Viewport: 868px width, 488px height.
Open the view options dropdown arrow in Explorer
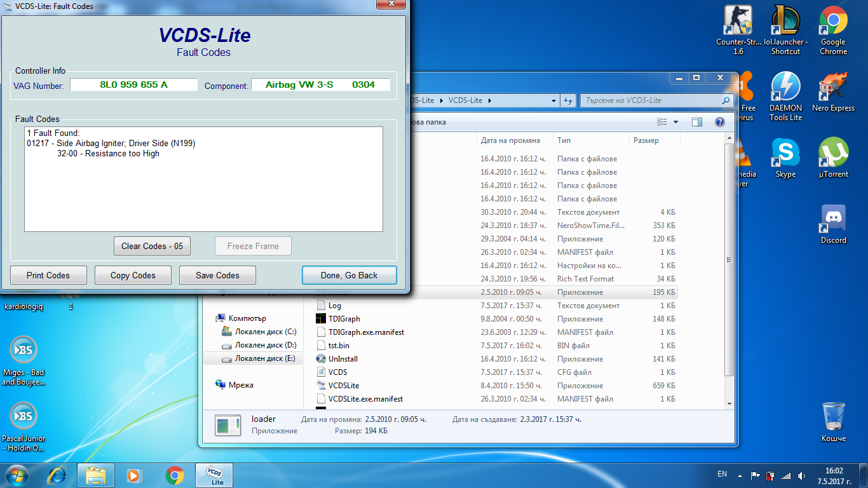[675, 122]
